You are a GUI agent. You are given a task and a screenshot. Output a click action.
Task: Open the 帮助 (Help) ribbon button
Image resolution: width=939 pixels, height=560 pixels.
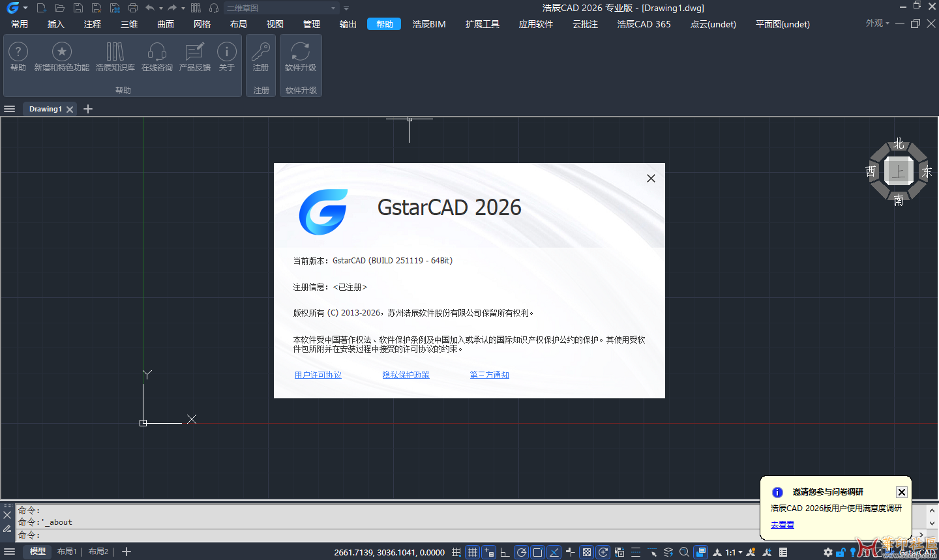coord(18,57)
